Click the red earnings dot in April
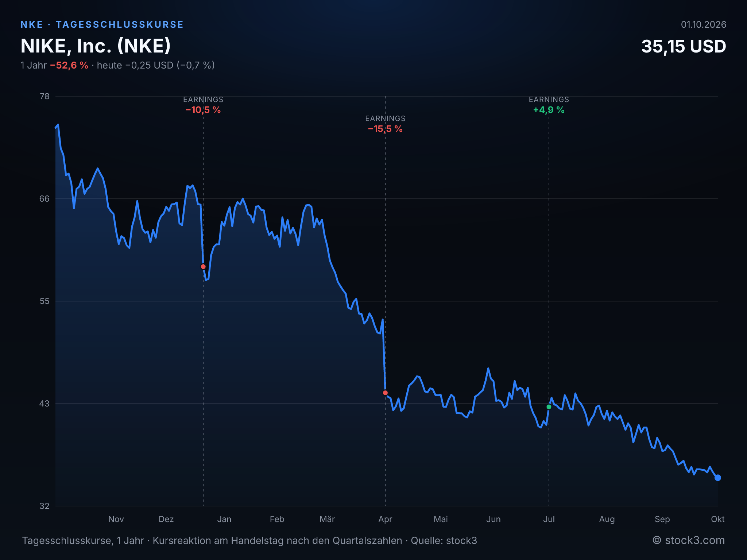 (x=385, y=393)
